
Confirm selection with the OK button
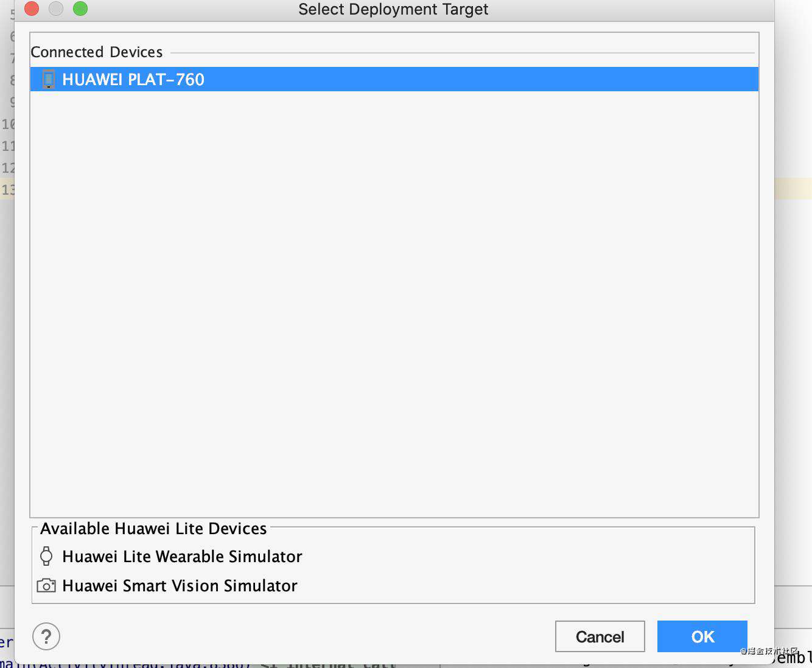pyautogui.click(x=702, y=636)
